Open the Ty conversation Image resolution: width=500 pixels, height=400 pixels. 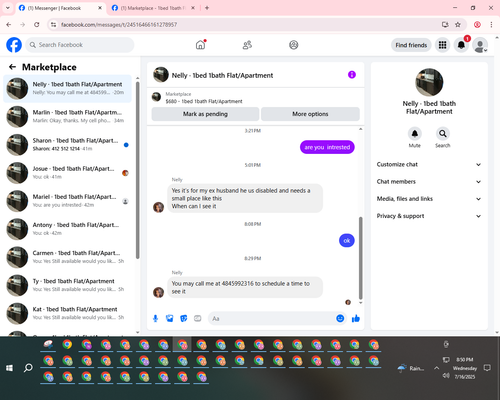pos(68,285)
